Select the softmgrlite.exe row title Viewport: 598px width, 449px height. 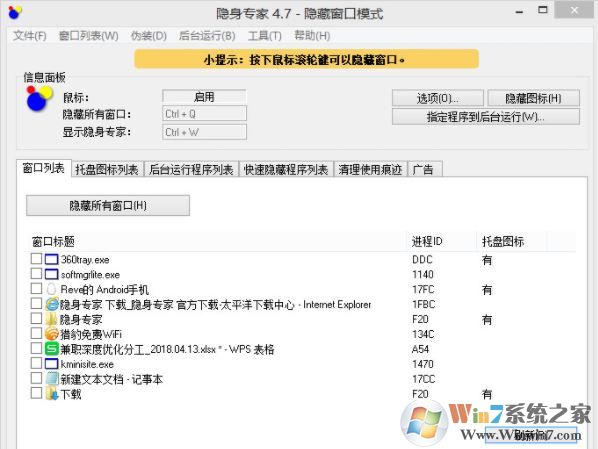tap(90, 275)
